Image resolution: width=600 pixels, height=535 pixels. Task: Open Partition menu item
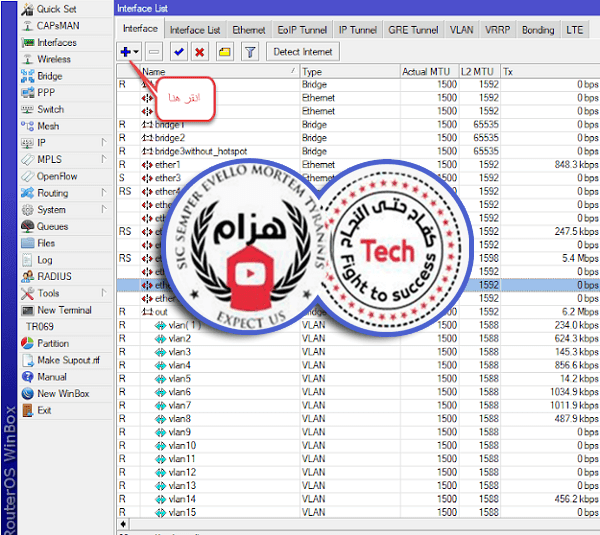(65, 343)
